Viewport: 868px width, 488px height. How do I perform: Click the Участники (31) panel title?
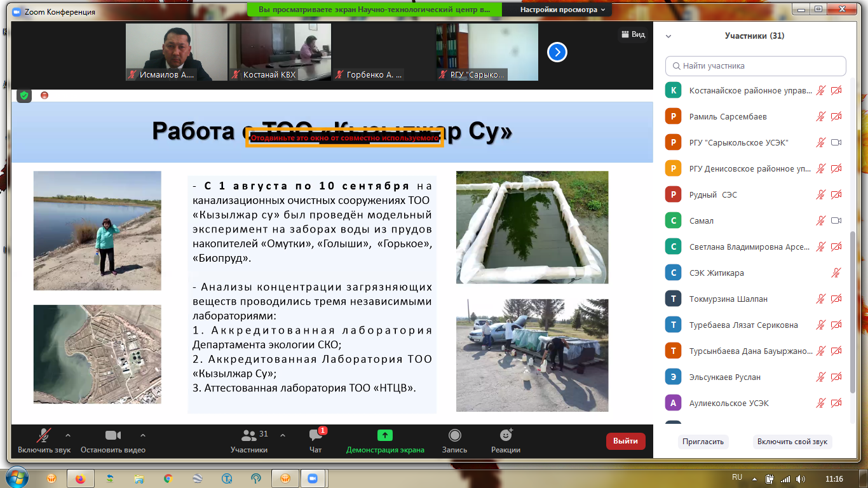click(755, 36)
